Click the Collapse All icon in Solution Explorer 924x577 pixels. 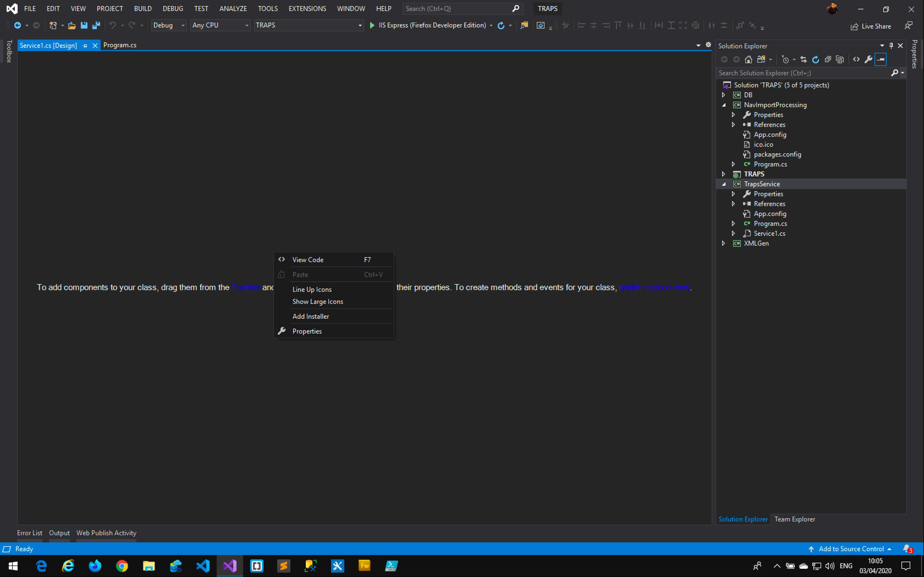828,60
